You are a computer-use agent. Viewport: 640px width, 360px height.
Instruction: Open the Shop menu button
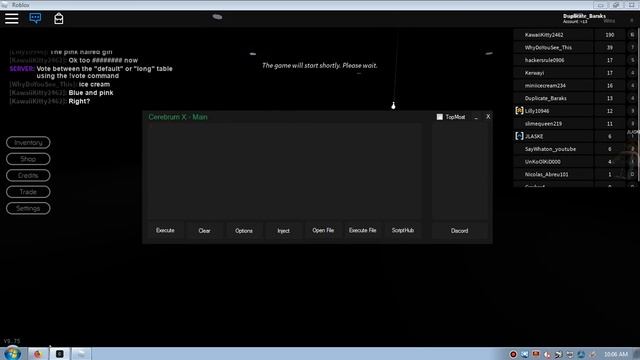[28, 159]
